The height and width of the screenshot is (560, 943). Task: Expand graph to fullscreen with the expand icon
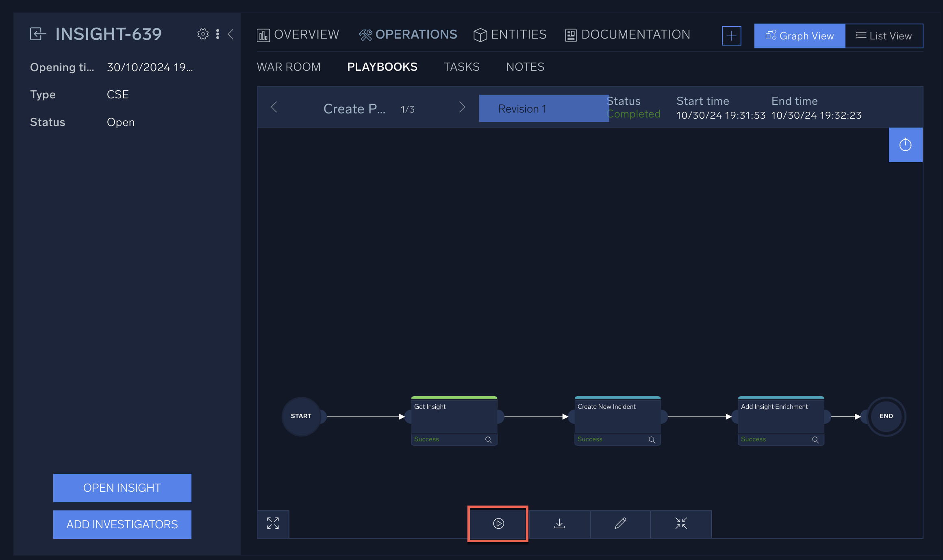click(x=273, y=524)
